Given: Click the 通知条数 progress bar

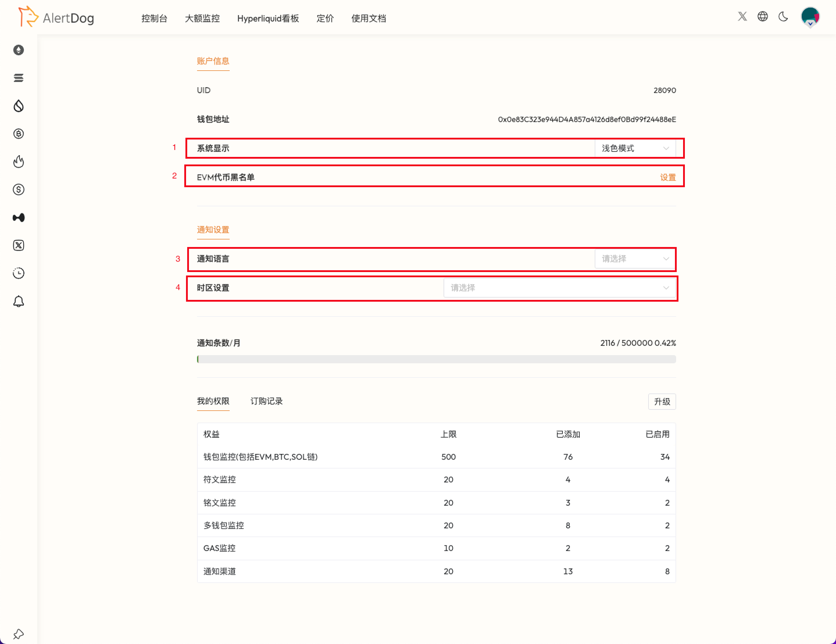Looking at the screenshot, I should click(x=437, y=359).
